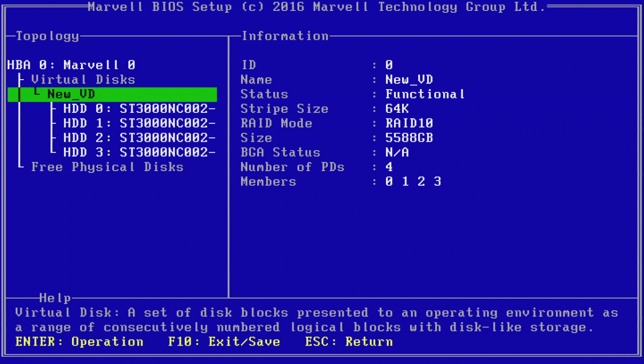
Task: Click the Size field label
Action: tap(257, 138)
